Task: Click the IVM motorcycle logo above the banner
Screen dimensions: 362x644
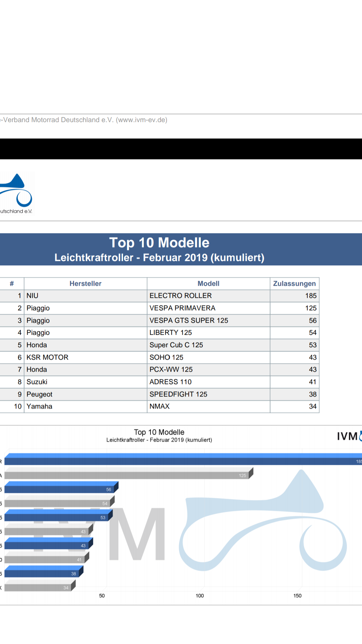Action: point(16,193)
